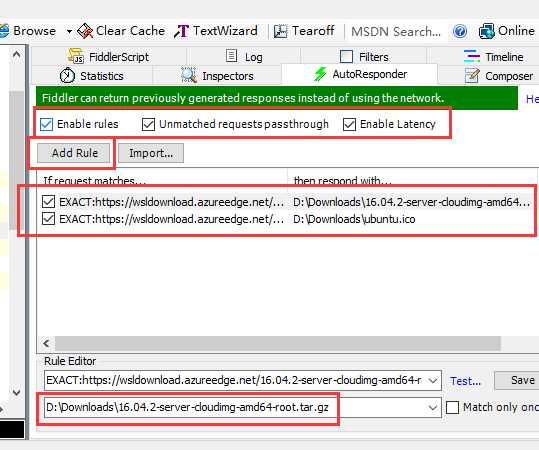This screenshot has height=450, width=539.
Task: Click the session list scroll-up arrow
Action: click(x=16, y=54)
